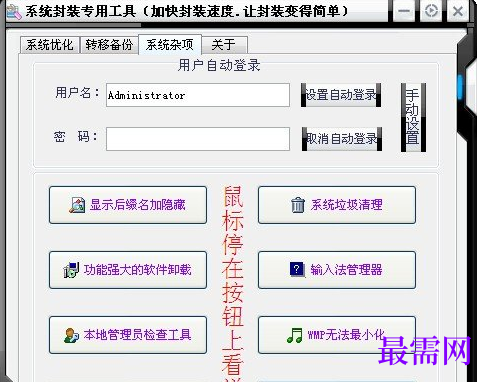Click the music note icon on WMP无法最小化
The width and height of the screenshot is (490, 382).
(295, 335)
